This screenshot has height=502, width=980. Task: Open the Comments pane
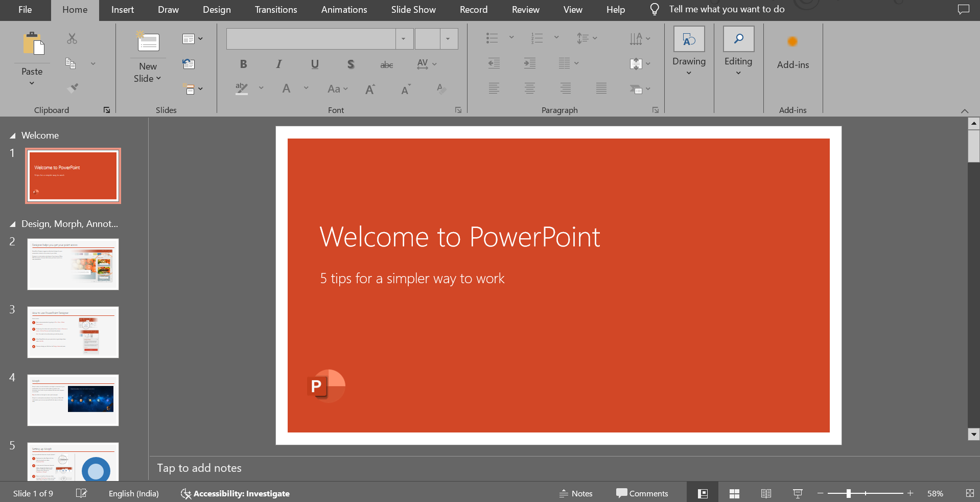click(x=642, y=493)
